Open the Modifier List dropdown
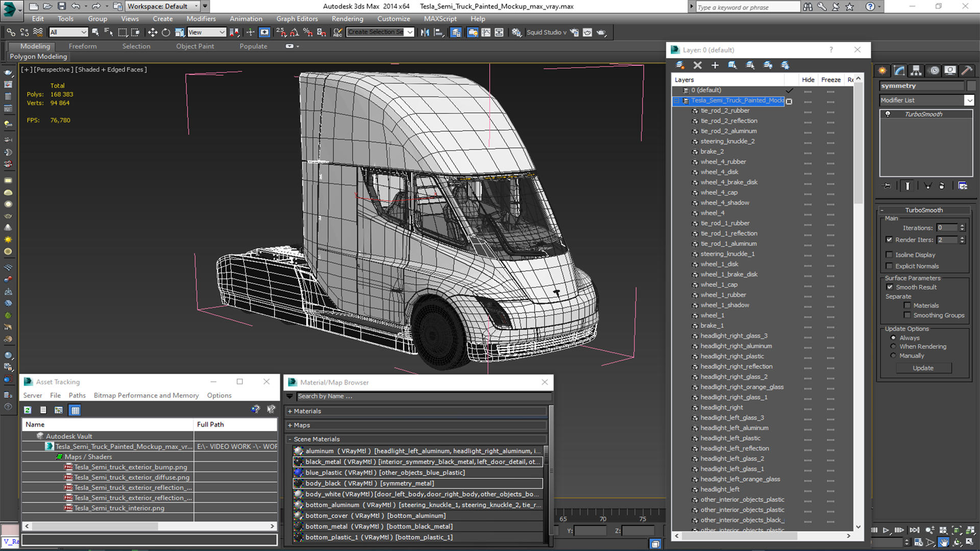 (969, 101)
